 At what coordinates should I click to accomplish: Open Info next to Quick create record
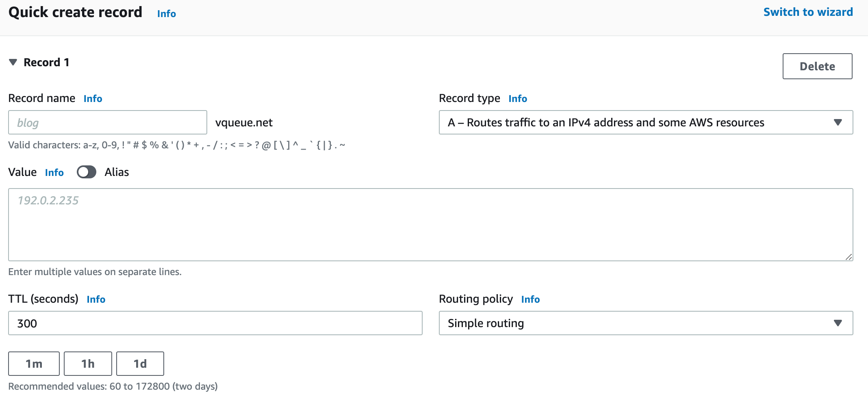tap(167, 14)
